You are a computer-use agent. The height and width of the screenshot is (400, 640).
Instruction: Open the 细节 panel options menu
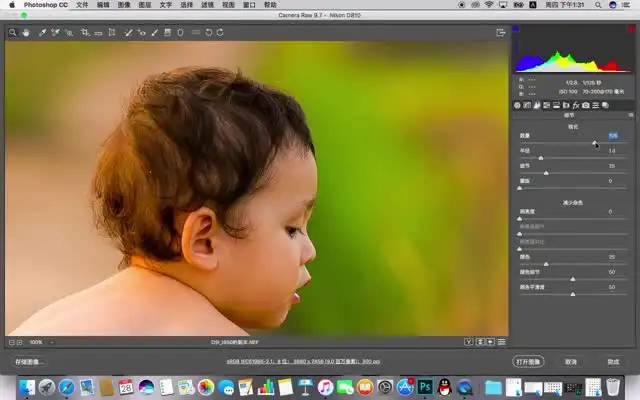pos(630,115)
